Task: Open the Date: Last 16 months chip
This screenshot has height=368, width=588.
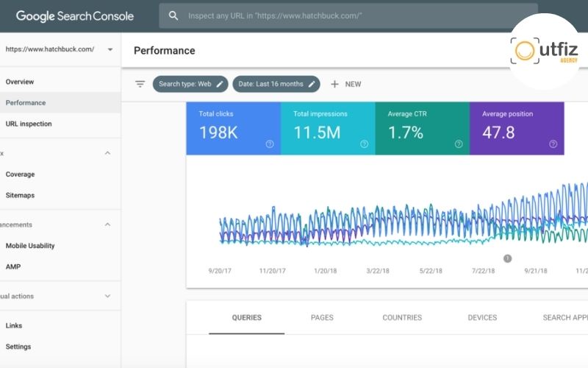Action: pos(276,84)
